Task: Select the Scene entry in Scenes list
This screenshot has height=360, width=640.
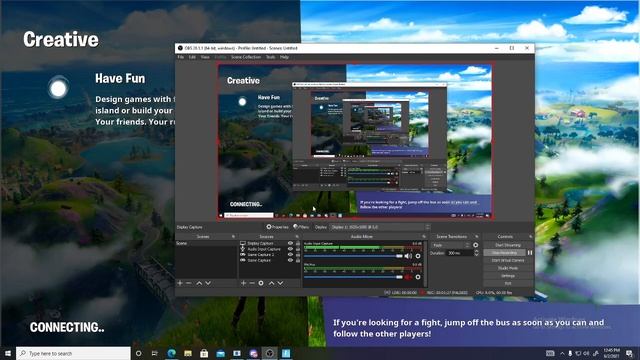Action: click(x=206, y=243)
